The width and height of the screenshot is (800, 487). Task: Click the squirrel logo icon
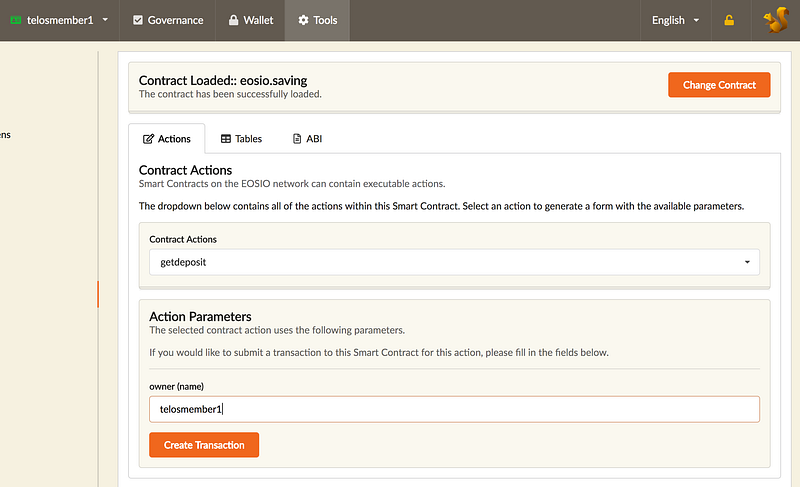tap(776, 20)
